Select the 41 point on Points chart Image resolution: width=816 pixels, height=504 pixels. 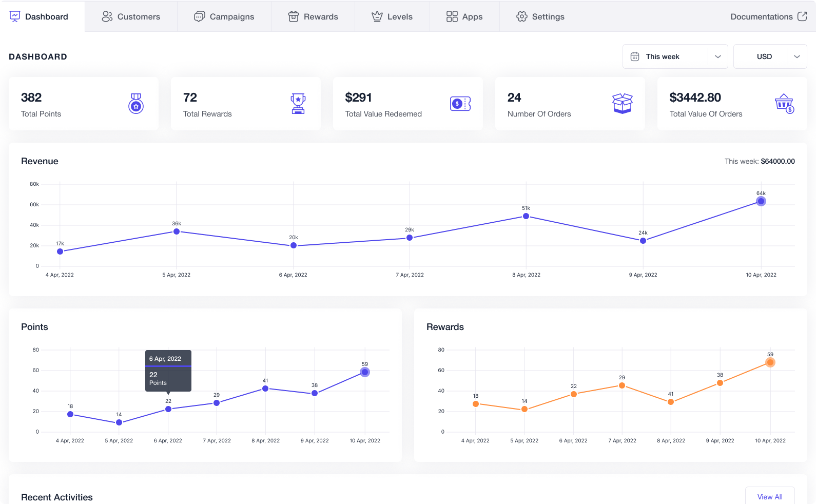point(265,389)
